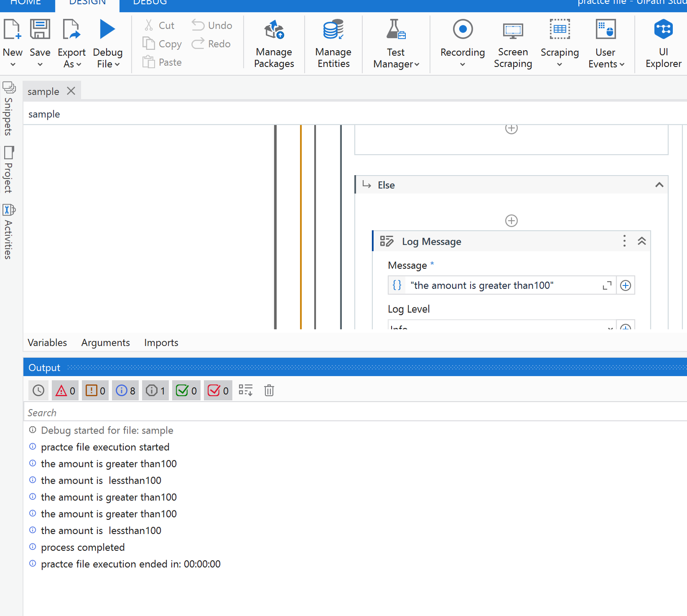Toggle warning messages filter in Output
Image resolution: width=687 pixels, height=616 pixels.
[x=95, y=390]
